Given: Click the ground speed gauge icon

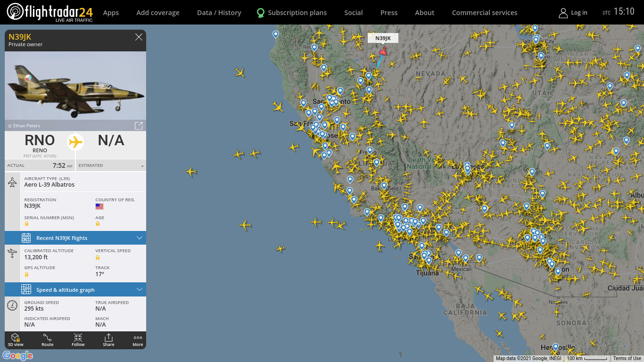Looking at the screenshot, I should pos(12,305).
